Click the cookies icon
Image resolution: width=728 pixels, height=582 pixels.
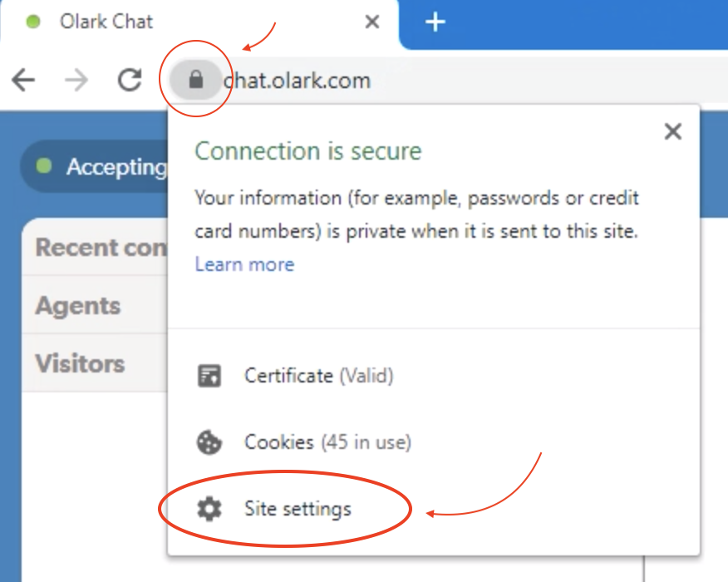pos(209,442)
